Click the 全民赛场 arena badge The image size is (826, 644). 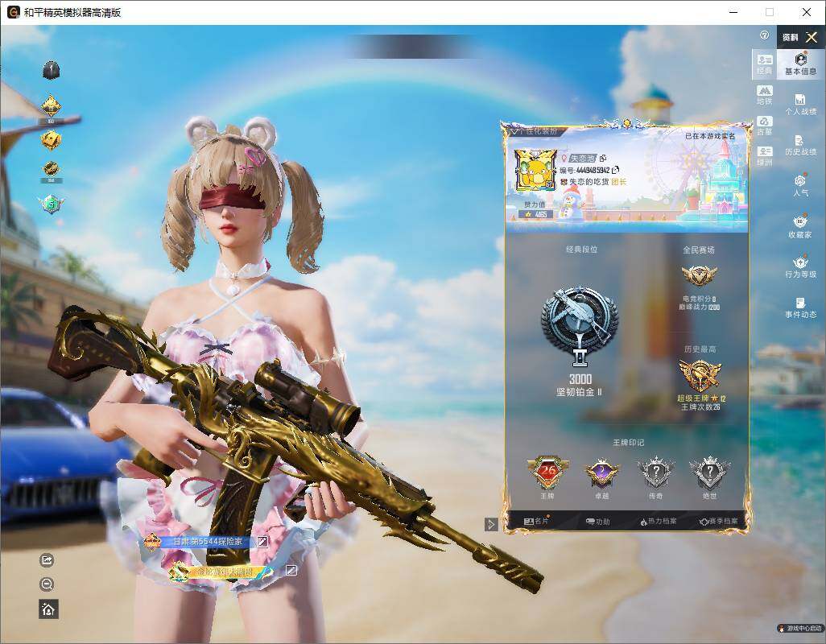point(699,275)
